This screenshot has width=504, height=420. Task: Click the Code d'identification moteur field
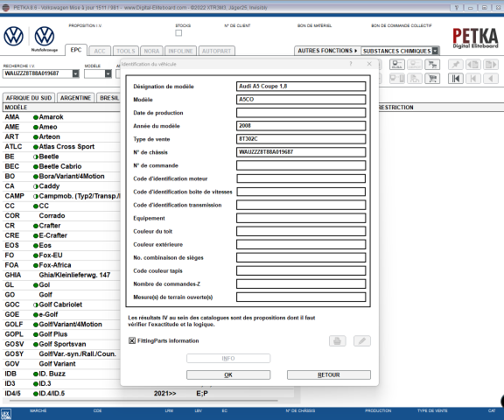click(x=301, y=178)
